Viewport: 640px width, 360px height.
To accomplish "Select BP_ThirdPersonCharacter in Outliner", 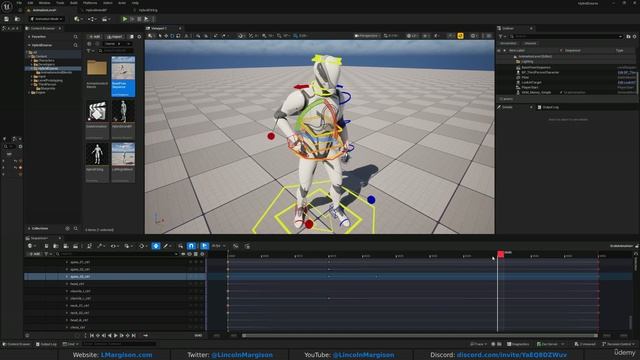I will (x=540, y=73).
